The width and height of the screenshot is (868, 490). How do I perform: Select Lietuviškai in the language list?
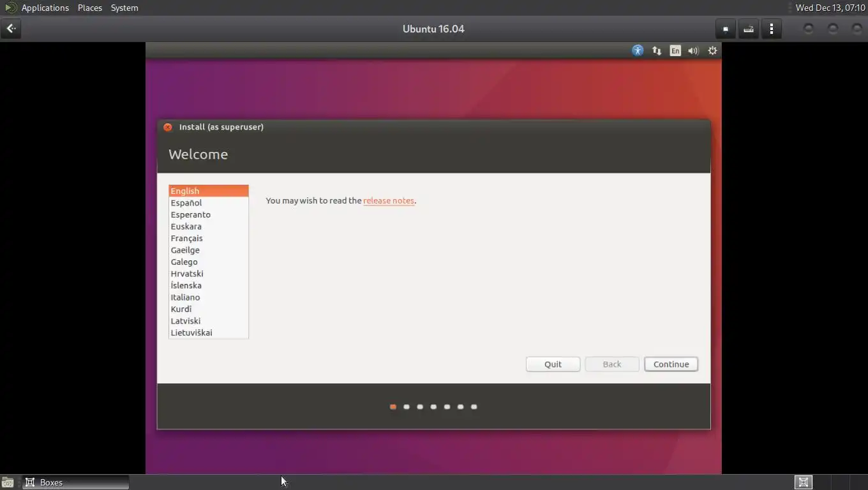point(209,332)
